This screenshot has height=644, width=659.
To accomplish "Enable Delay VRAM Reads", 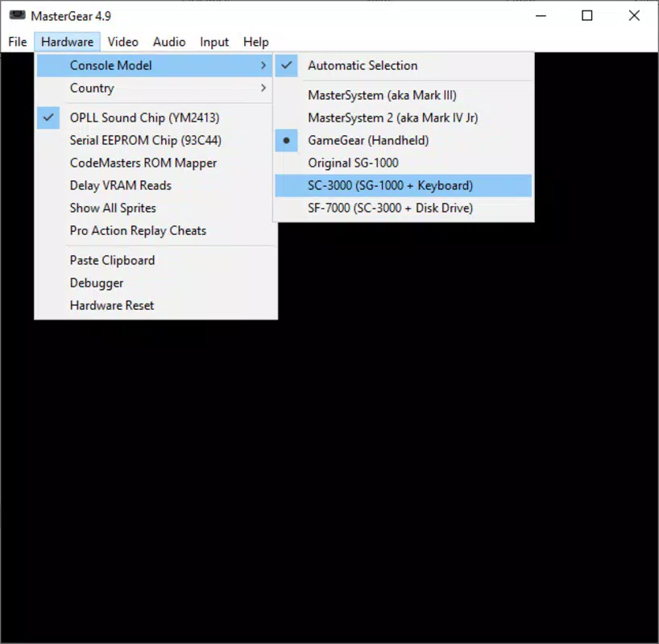I will (155, 186).
